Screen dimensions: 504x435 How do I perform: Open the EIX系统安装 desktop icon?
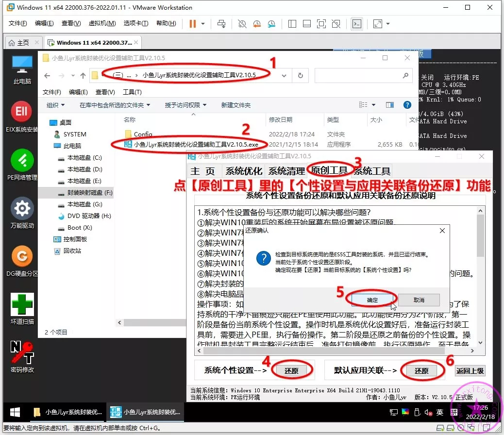22,113
